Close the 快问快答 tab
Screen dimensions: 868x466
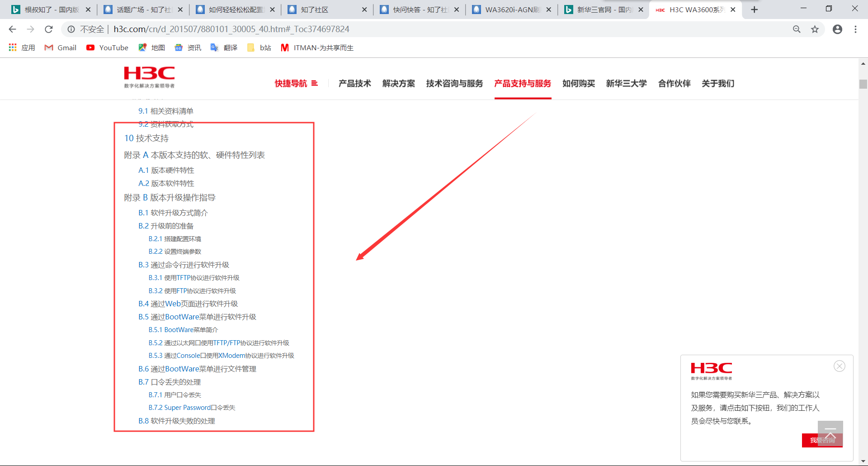[x=457, y=10]
